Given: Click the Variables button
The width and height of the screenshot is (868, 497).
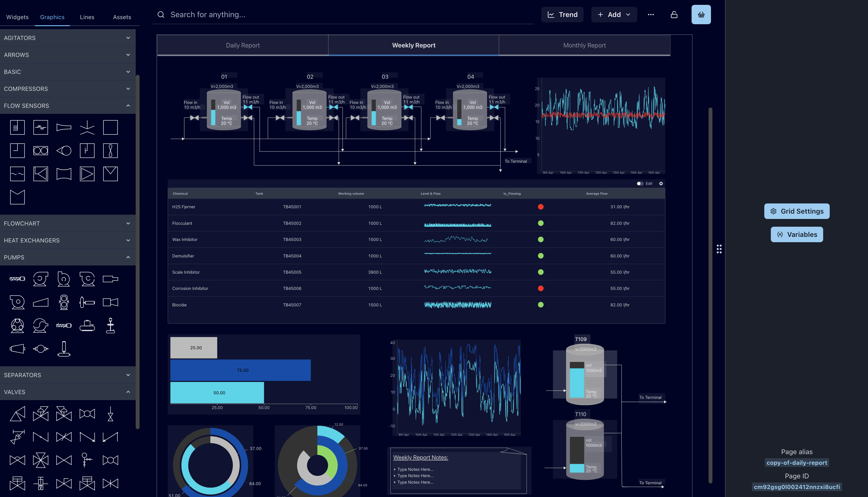Looking at the screenshot, I should coord(796,234).
